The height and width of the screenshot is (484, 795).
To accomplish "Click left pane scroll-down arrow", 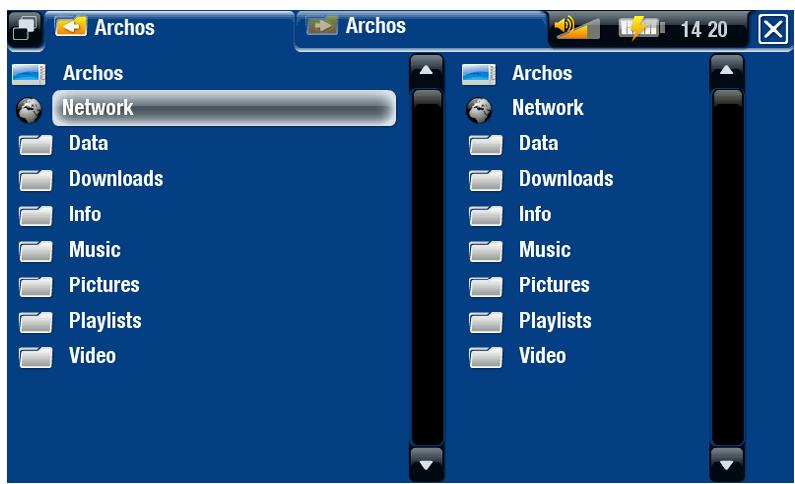I will pyautogui.click(x=426, y=464).
